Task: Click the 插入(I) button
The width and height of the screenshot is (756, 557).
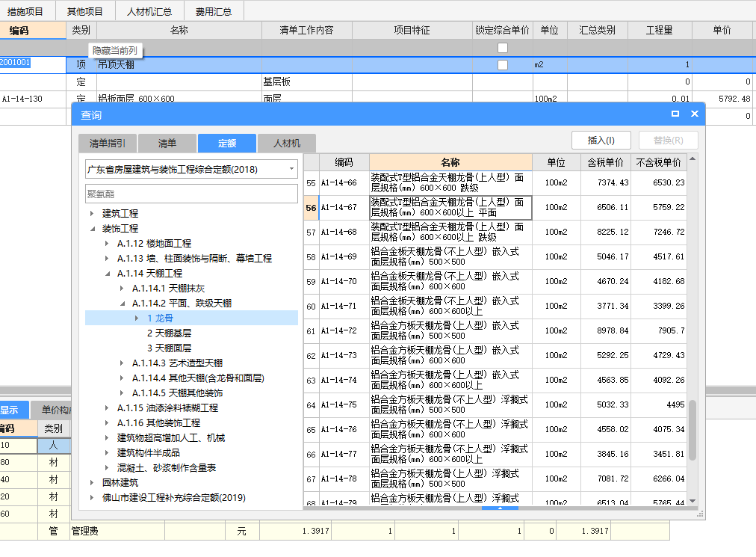Action: click(601, 141)
